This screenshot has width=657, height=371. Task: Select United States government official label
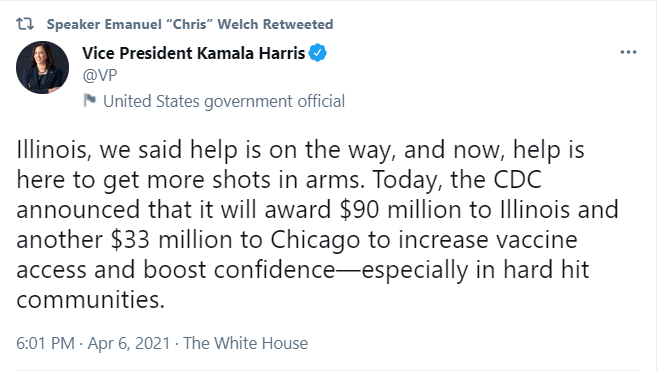(224, 101)
